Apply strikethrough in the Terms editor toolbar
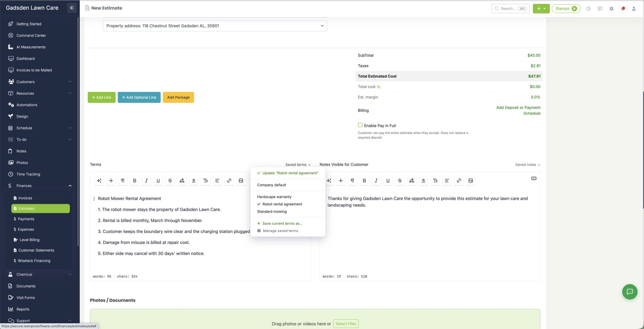This screenshot has height=329, width=644. (170, 181)
